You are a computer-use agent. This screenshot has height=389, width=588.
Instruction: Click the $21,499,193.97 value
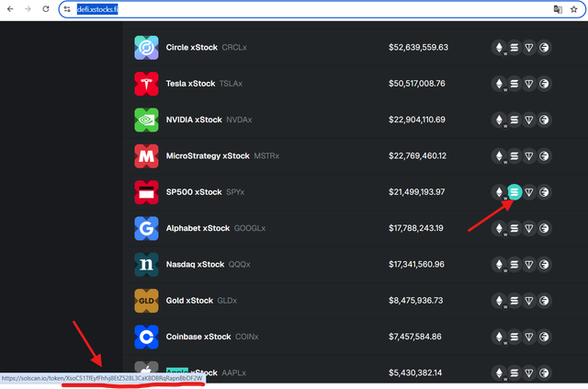tap(416, 192)
